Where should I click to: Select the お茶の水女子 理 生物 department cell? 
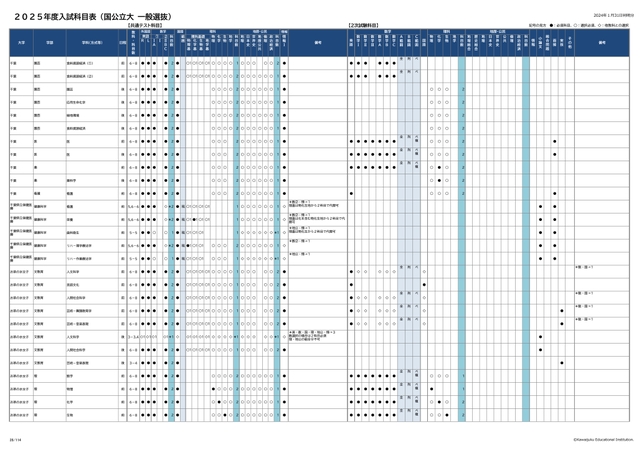pyautogui.click(x=70, y=413)
